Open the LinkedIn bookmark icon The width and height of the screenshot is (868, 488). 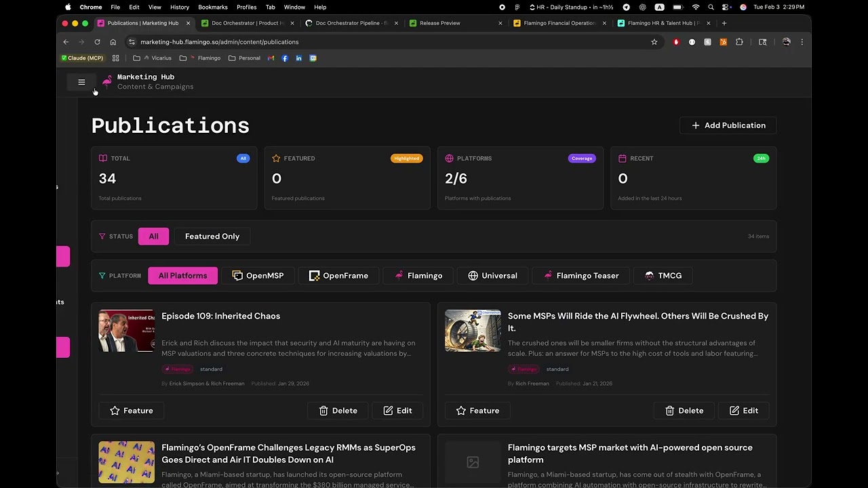click(x=298, y=58)
